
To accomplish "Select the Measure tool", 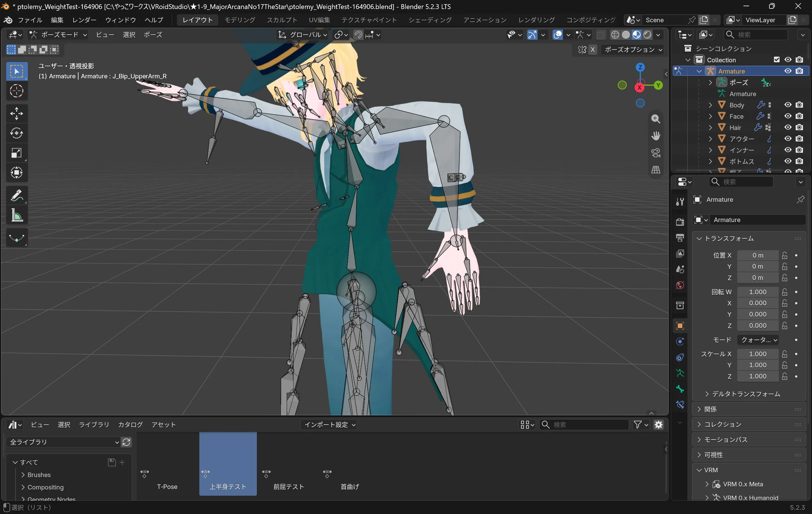I will 17,215.
